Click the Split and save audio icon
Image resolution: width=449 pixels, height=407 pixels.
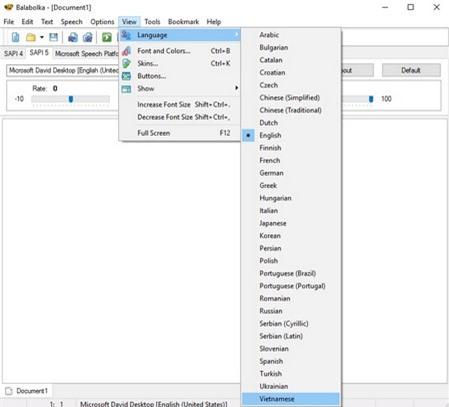(88, 37)
